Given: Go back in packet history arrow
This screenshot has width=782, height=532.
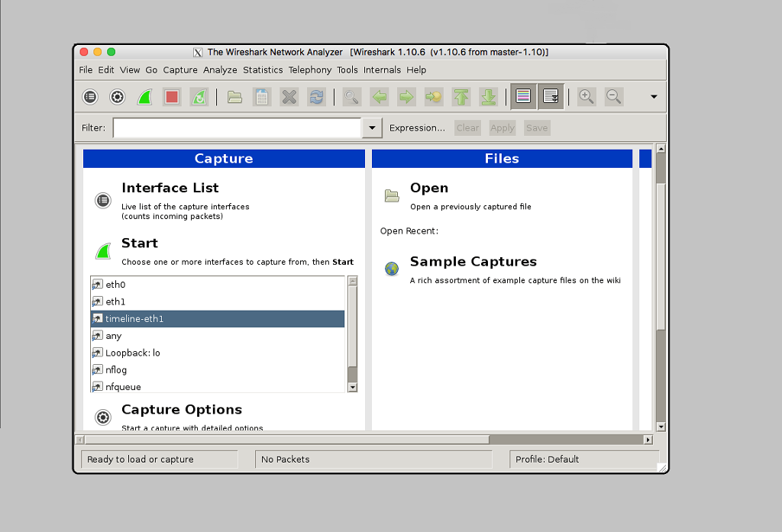Looking at the screenshot, I should (380, 97).
